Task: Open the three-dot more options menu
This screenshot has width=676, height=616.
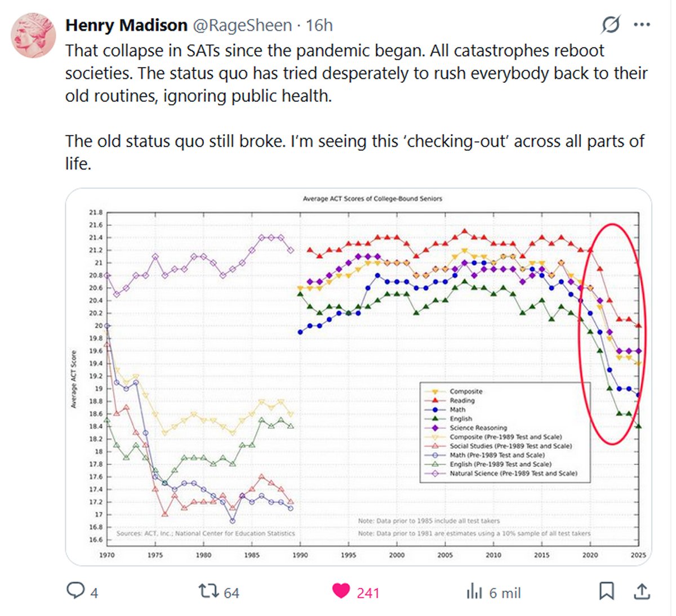Action: pyautogui.click(x=642, y=25)
